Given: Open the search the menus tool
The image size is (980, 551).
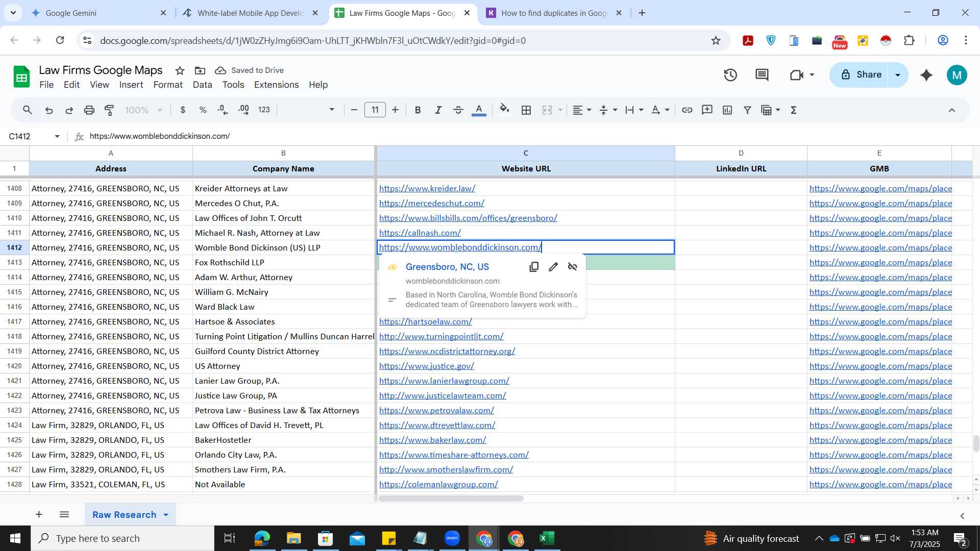Looking at the screenshot, I should (x=28, y=110).
